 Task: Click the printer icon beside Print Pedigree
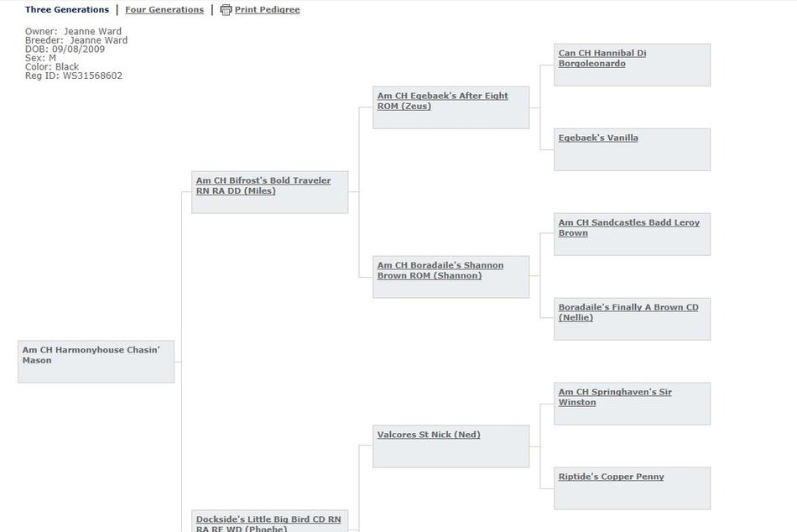point(226,10)
